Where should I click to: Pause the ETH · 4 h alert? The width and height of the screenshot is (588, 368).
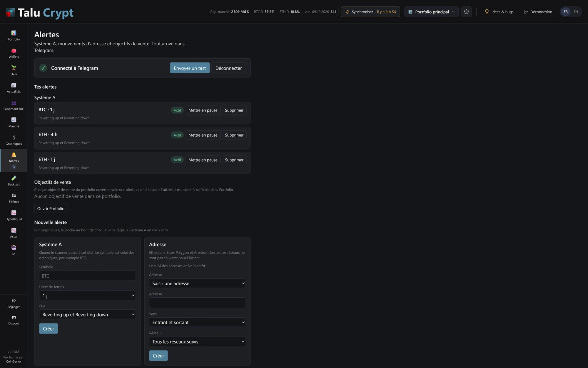[x=203, y=135]
